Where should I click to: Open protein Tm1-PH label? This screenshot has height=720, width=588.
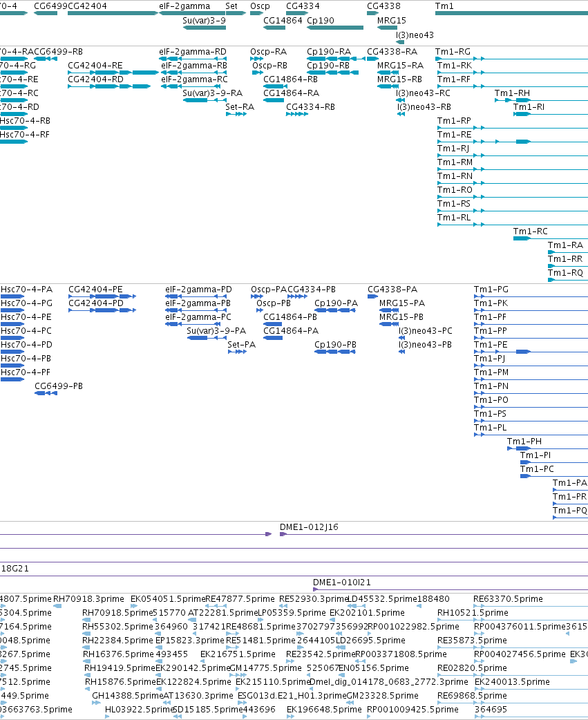coord(524,442)
